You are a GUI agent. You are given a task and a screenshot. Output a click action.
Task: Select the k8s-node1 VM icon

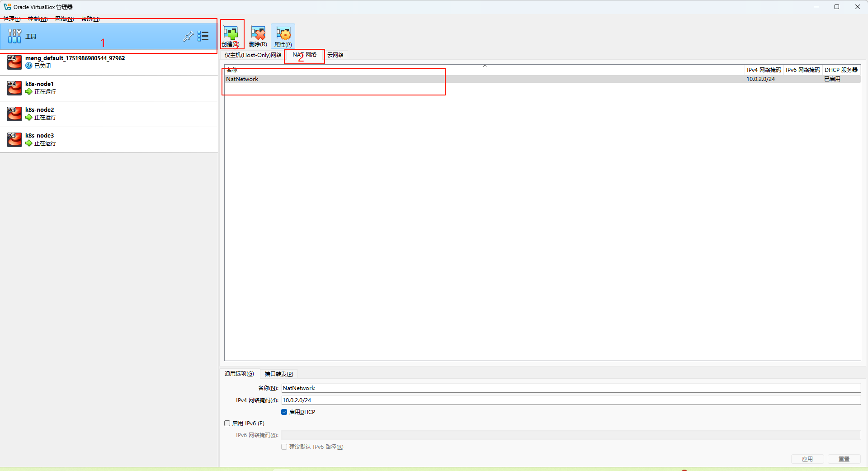point(14,88)
